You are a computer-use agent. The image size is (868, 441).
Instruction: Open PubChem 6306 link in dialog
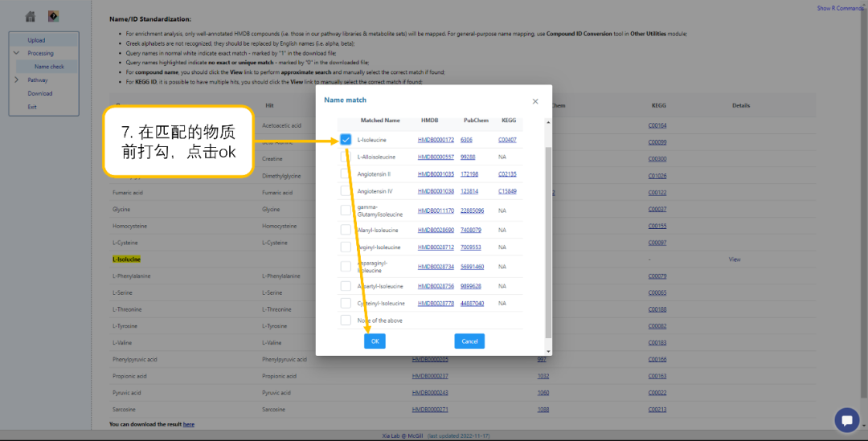[x=466, y=140]
